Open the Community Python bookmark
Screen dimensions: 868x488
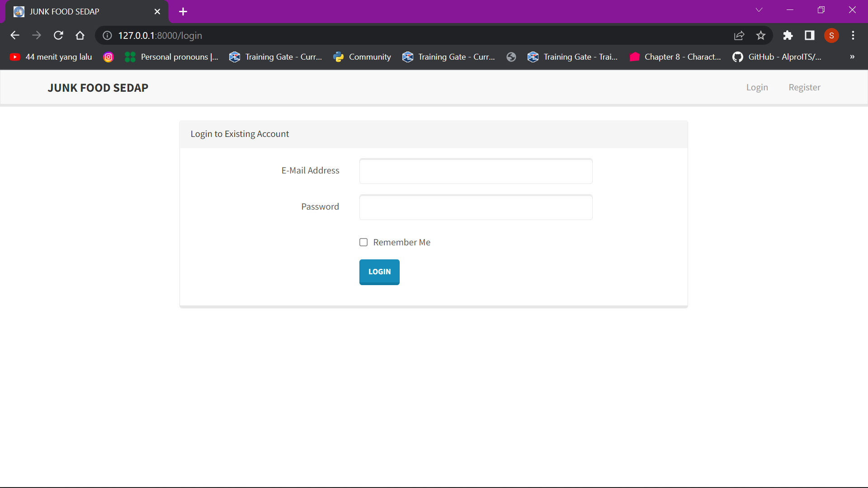tap(362, 57)
